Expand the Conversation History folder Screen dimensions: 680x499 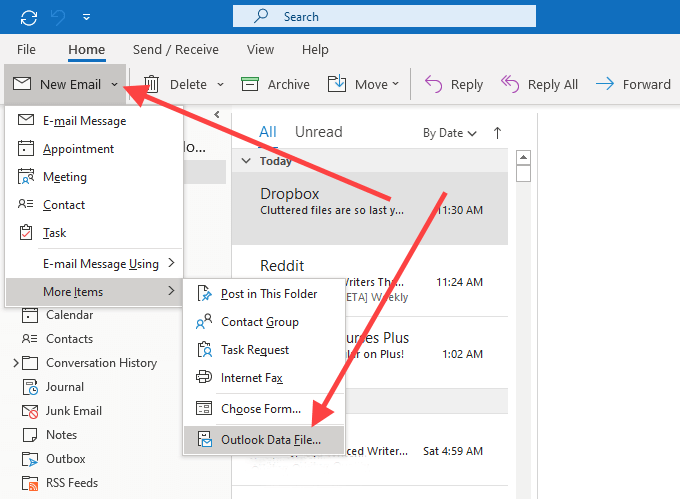pyautogui.click(x=15, y=363)
